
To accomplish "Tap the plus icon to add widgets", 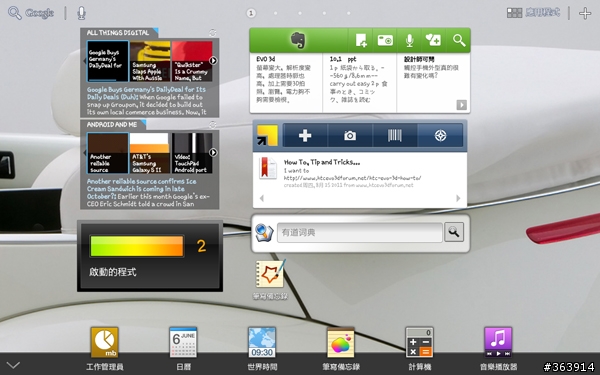I will (585, 13).
